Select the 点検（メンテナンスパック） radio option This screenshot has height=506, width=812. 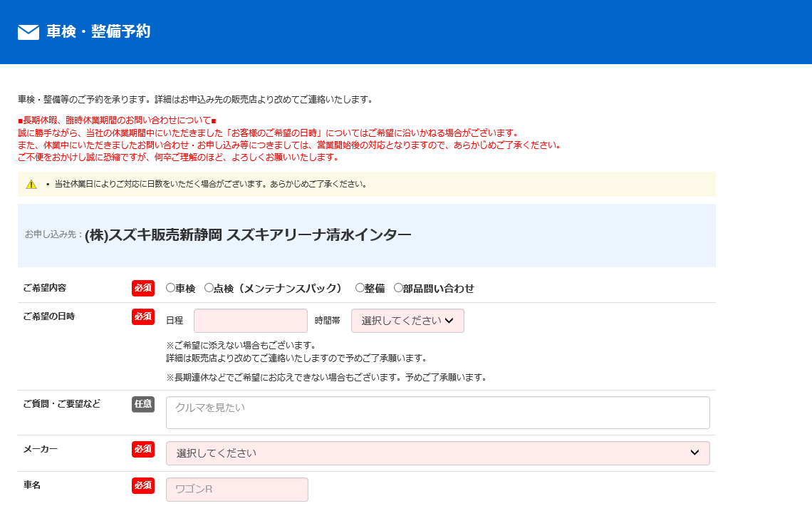tap(209, 288)
